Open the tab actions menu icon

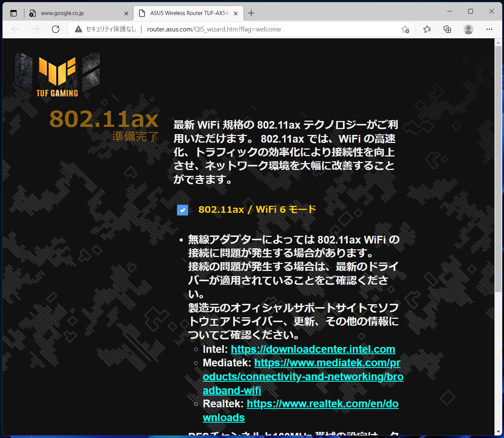[x=14, y=13]
